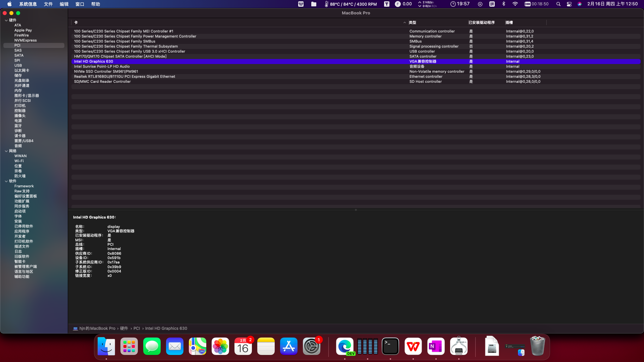Open the 编辑 menu

64,4
